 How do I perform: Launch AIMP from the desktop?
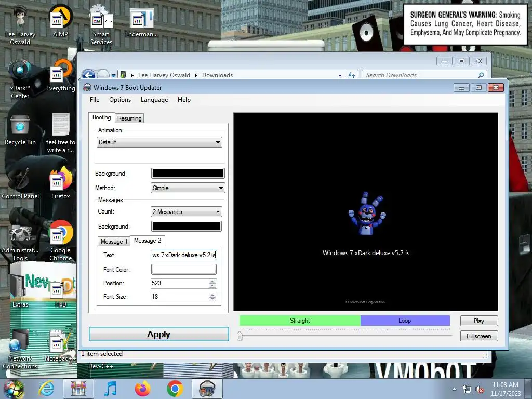[x=60, y=22]
